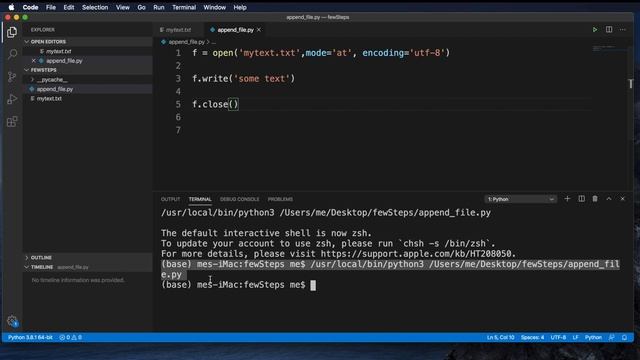Open the Code application menu
This screenshot has height=360, width=640.
pyautogui.click(x=30, y=7)
